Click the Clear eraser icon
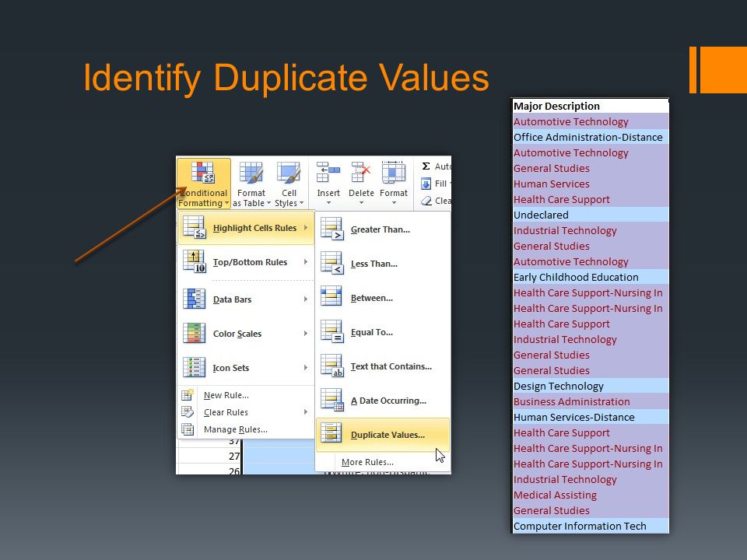This screenshot has height=560, width=747. 426,201
